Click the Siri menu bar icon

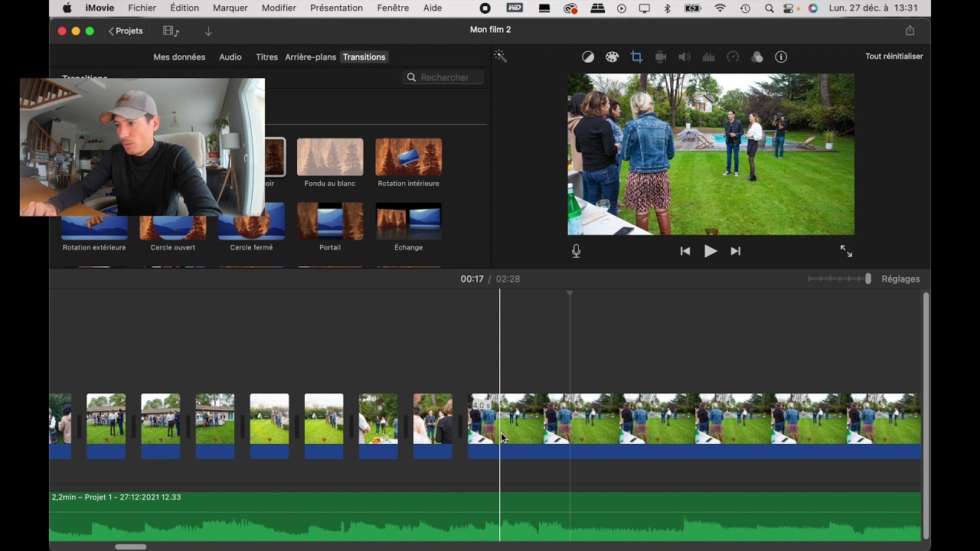click(x=813, y=8)
